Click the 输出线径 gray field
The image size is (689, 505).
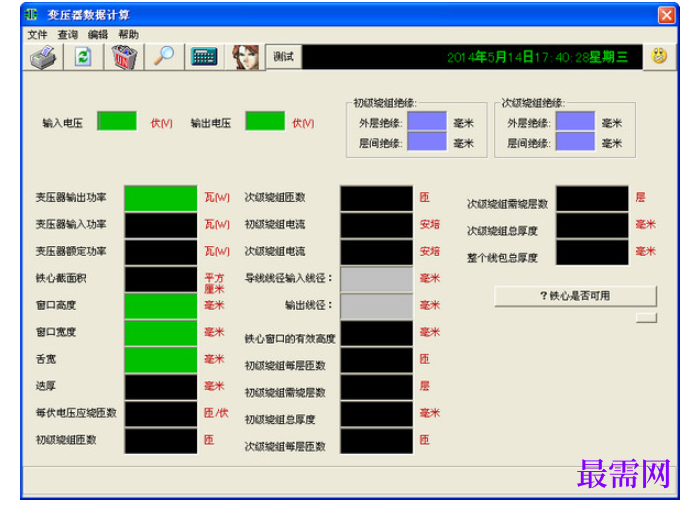[x=377, y=306]
